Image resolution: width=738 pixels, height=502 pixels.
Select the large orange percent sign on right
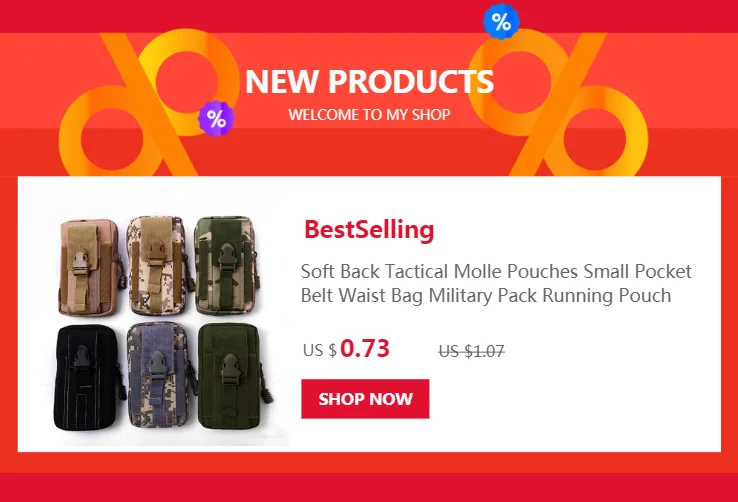pos(559,103)
